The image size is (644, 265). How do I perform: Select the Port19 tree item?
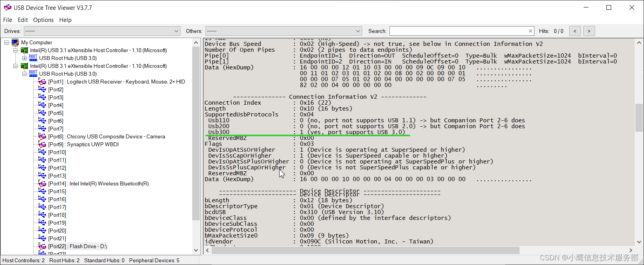57,223
